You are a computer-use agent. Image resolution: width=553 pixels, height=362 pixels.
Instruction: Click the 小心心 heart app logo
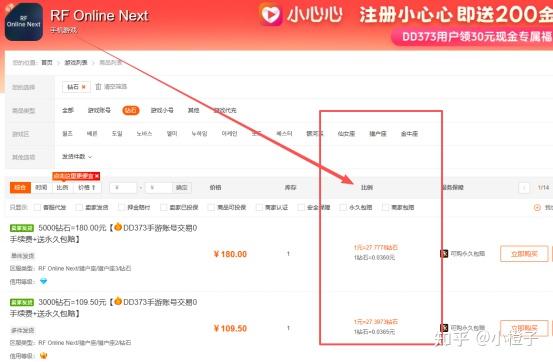point(271,14)
